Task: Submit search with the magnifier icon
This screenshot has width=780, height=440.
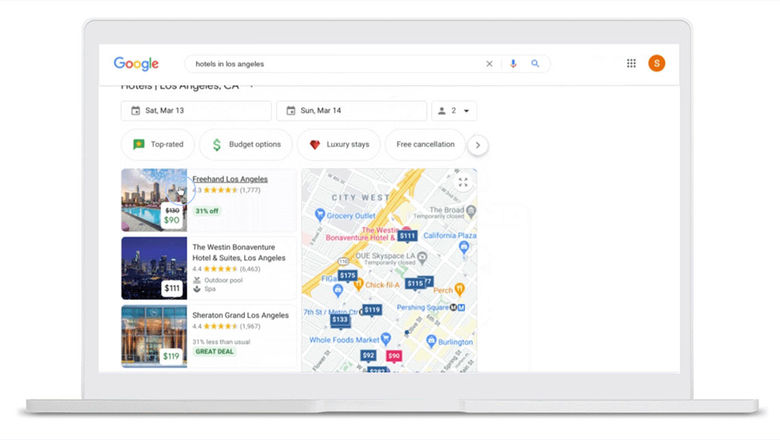Action: click(x=535, y=64)
